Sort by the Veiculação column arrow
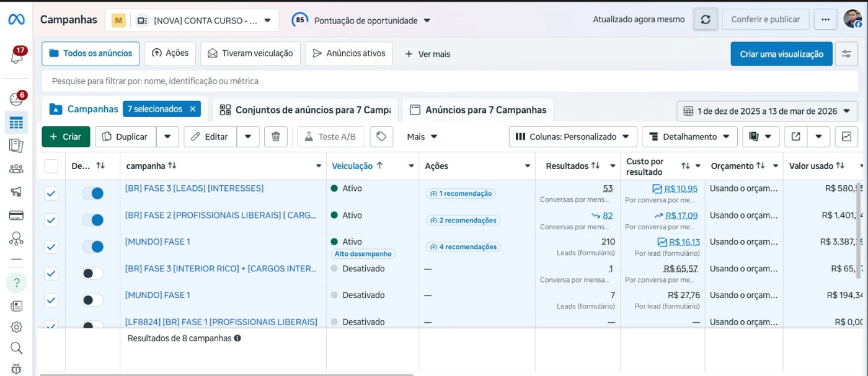 (379, 166)
